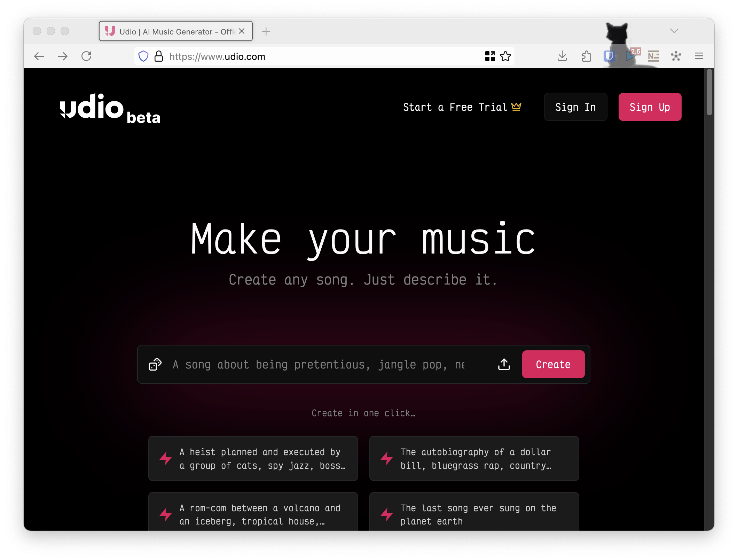The width and height of the screenshot is (738, 560).
Task: Click the QR/grid icon in address bar
Action: click(x=490, y=56)
